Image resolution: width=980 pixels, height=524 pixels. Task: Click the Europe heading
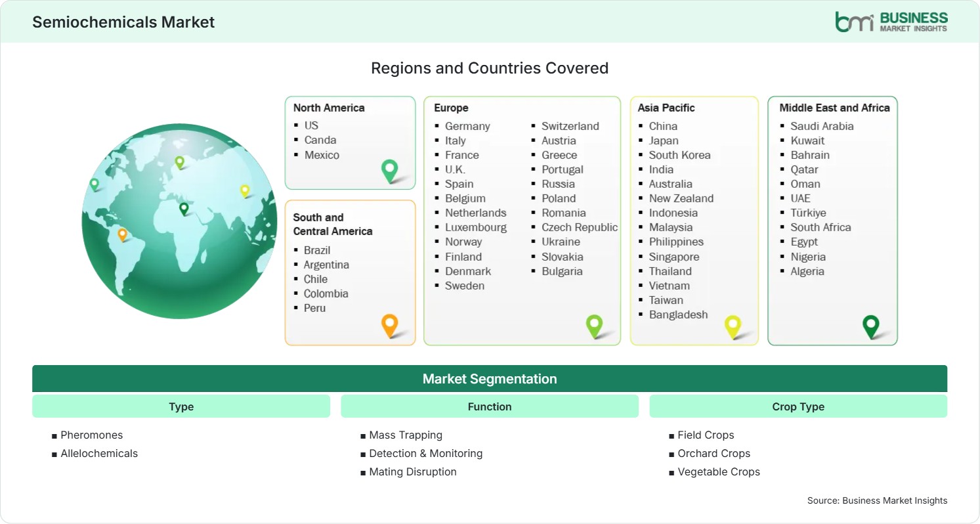[451, 108]
